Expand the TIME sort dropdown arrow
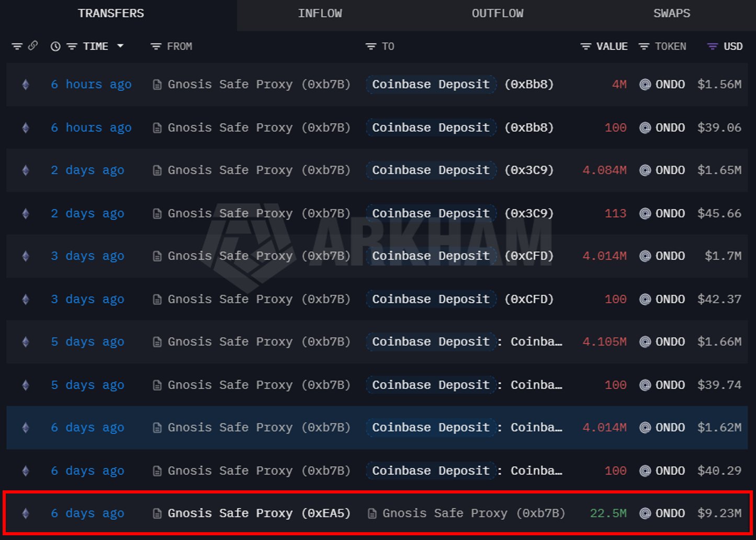This screenshot has width=756, height=540. coord(120,46)
